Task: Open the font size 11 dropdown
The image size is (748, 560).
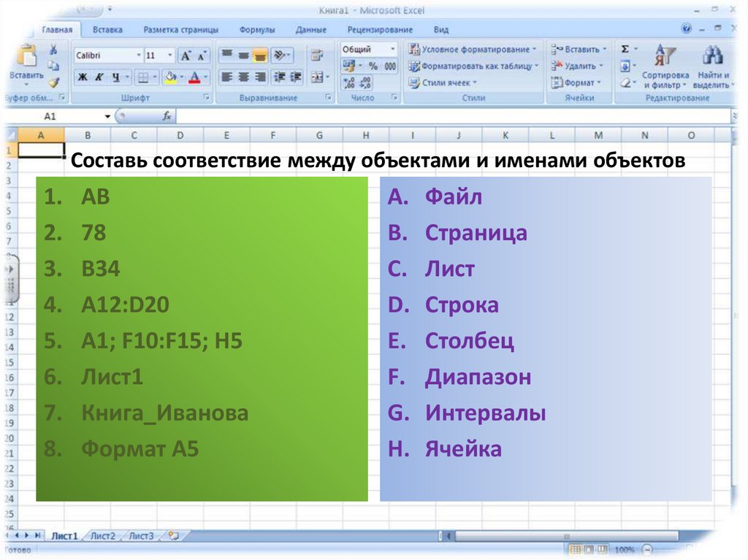Action: pos(169,55)
